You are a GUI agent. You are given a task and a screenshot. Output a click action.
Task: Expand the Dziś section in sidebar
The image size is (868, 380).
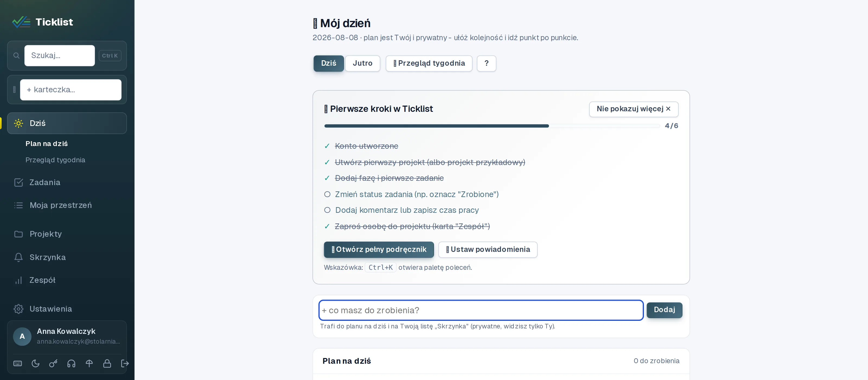(x=67, y=123)
